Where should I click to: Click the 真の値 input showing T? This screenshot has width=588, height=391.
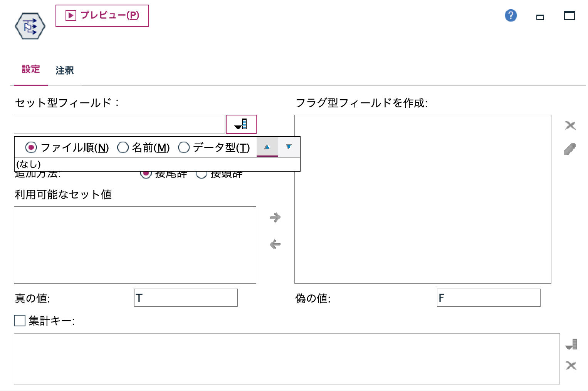(x=186, y=297)
